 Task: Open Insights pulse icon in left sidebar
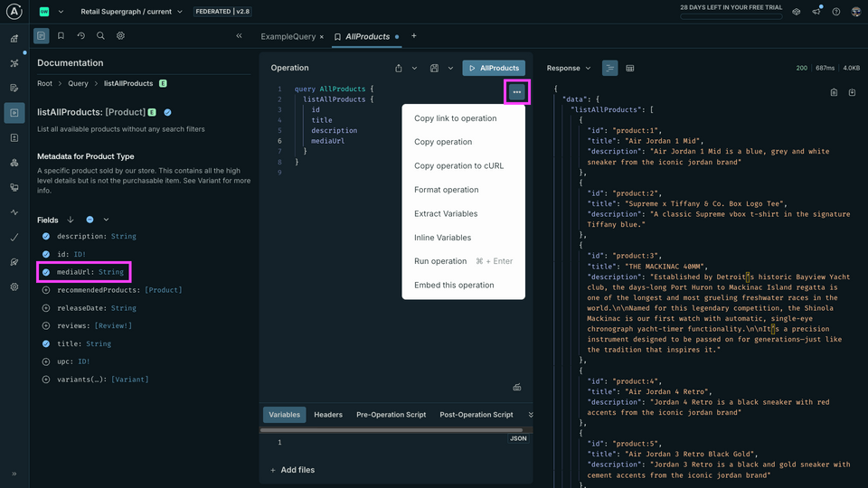14,212
